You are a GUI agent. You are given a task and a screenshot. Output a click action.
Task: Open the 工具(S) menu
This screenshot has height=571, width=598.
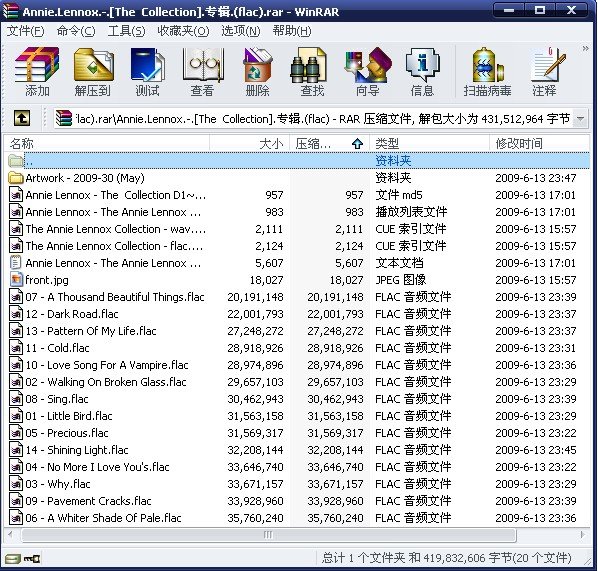click(x=126, y=31)
